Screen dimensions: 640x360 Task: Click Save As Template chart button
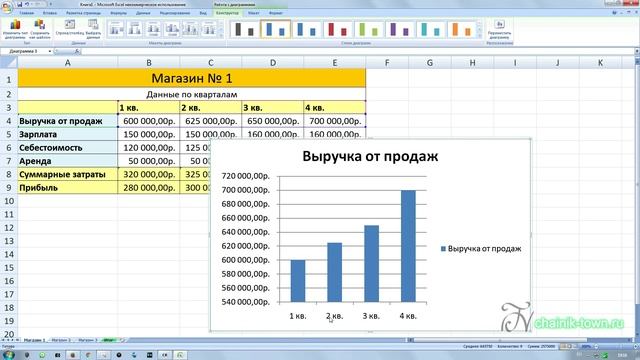(40, 29)
